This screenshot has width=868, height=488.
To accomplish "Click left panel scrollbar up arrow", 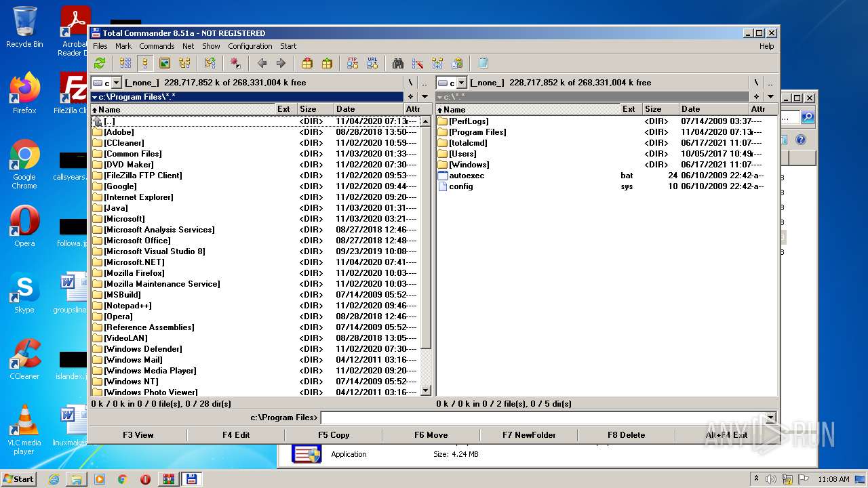I will point(426,121).
